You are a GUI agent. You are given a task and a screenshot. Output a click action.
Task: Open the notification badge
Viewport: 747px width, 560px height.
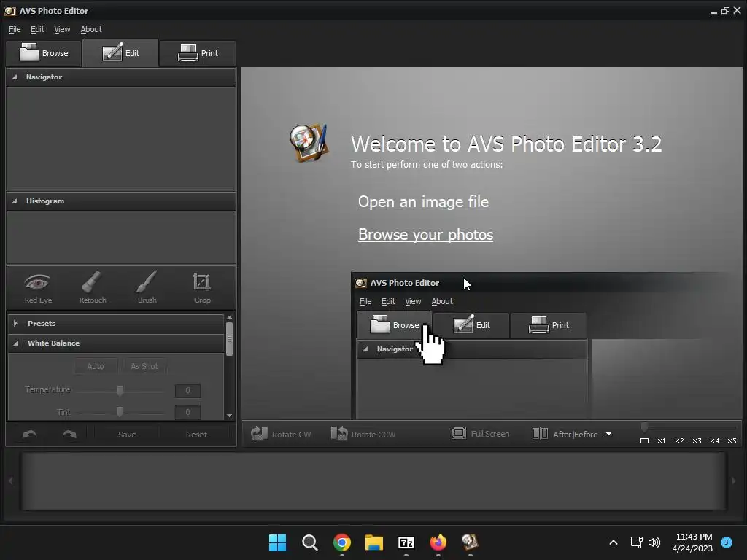[x=727, y=542]
